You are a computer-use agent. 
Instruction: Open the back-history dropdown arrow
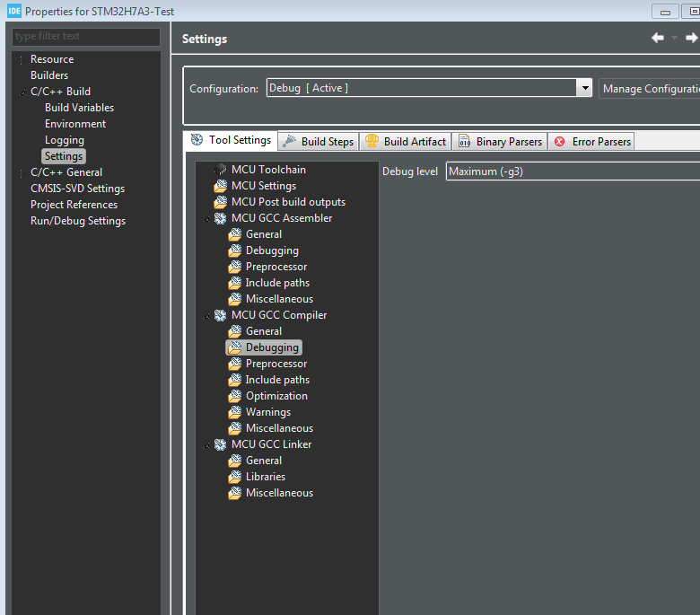click(674, 38)
